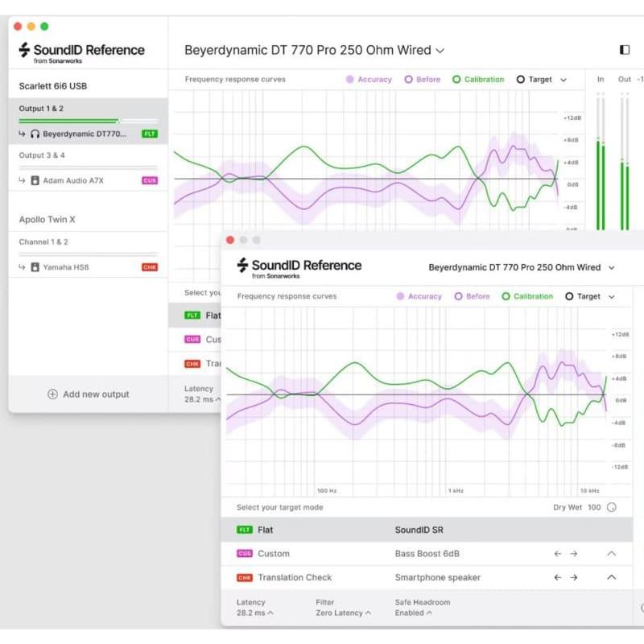Select Custom target mode in front window
This screenshot has height=644, width=644.
[x=427, y=554]
